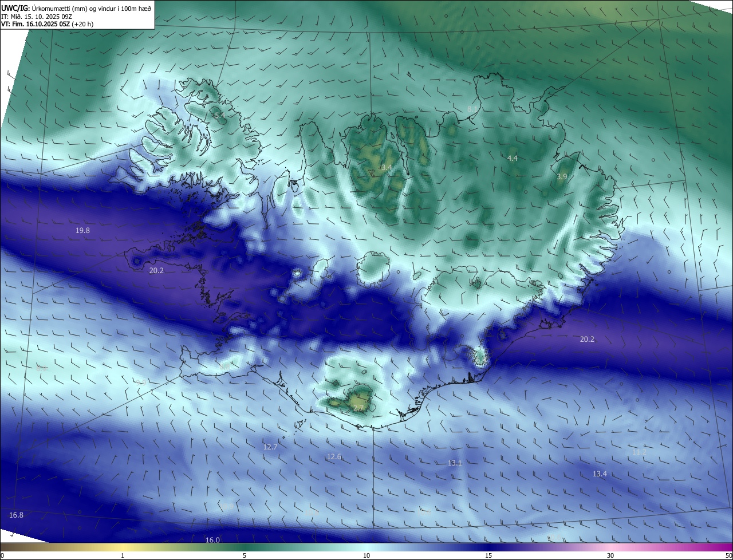The height and width of the screenshot is (560, 733).
Task: Select the 'IT: Mið. 15. 10. 2025 09Z' line
Action: [x=37, y=17]
